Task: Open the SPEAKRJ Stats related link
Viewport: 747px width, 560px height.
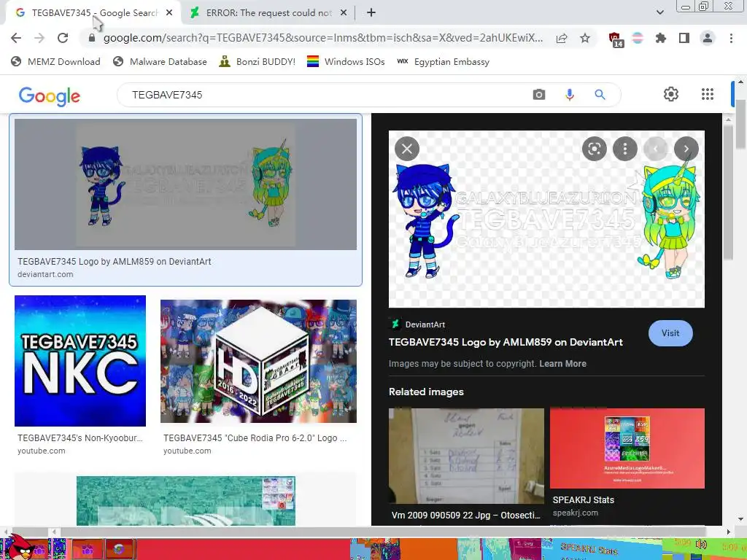Action: pos(583,500)
